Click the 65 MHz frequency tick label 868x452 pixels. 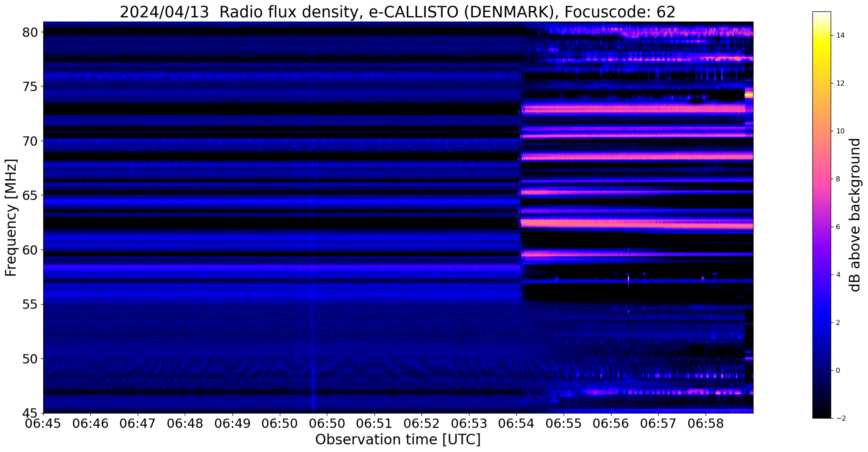(31, 196)
